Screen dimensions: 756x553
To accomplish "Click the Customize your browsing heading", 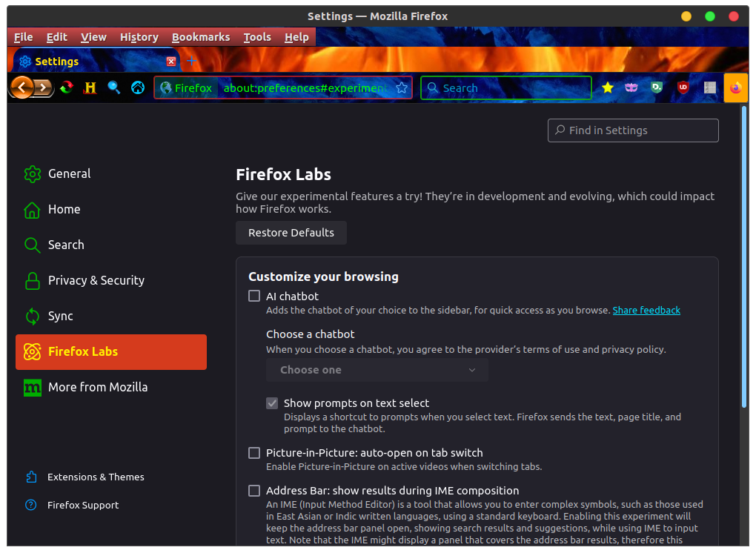I will click(323, 276).
